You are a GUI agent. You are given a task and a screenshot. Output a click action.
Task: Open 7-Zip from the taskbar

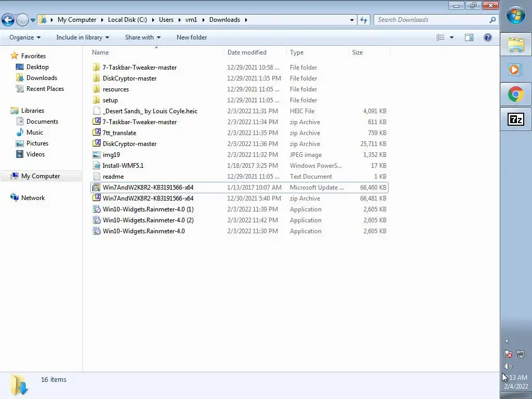pos(516,119)
